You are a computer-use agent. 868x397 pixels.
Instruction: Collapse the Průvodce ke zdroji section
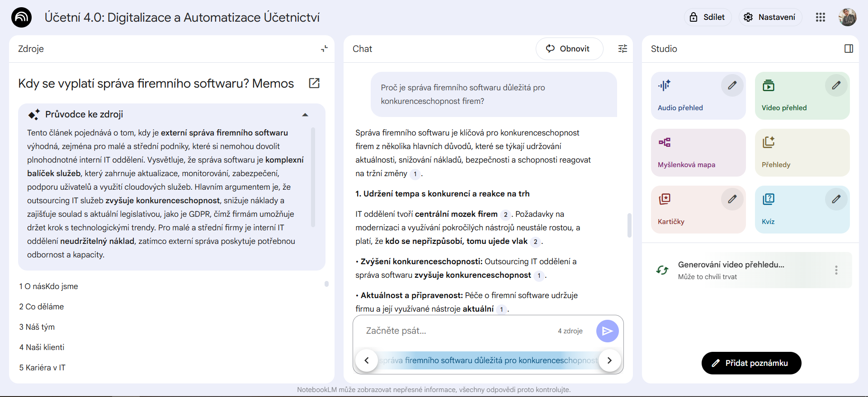(305, 115)
